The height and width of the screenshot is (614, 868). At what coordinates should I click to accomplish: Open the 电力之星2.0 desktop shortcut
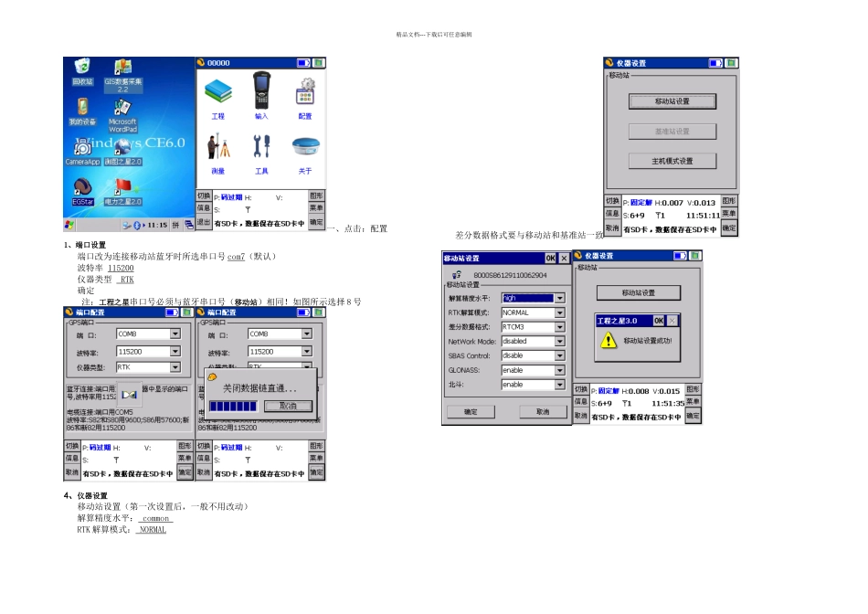coord(123,192)
